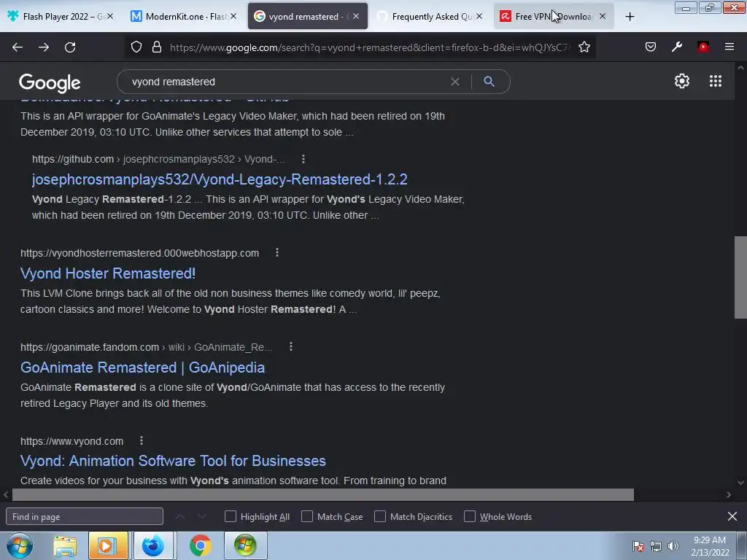
Task: Open Google quick settings gear
Action: [x=682, y=81]
